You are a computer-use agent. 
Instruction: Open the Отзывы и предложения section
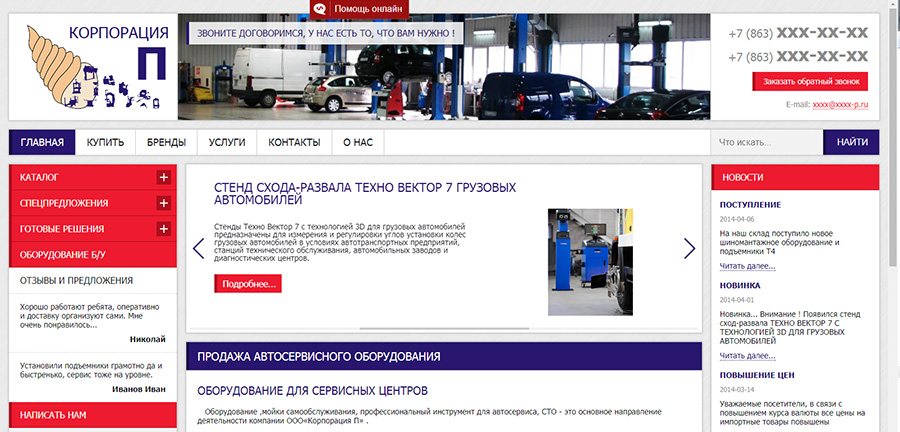(93, 281)
